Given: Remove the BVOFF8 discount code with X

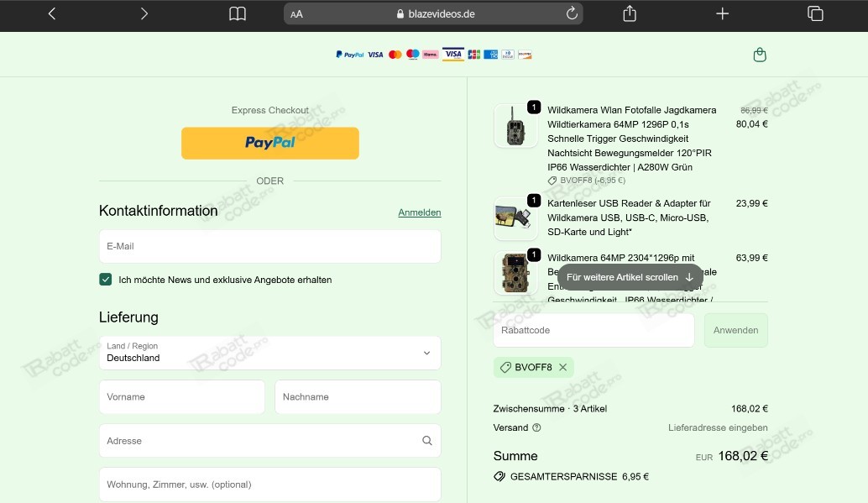Looking at the screenshot, I should [x=563, y=367].
